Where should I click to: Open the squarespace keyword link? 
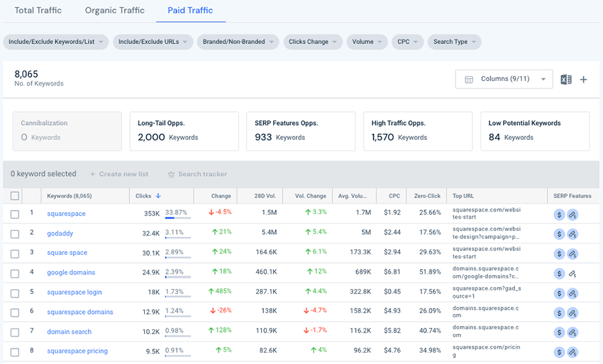(66, 214)
